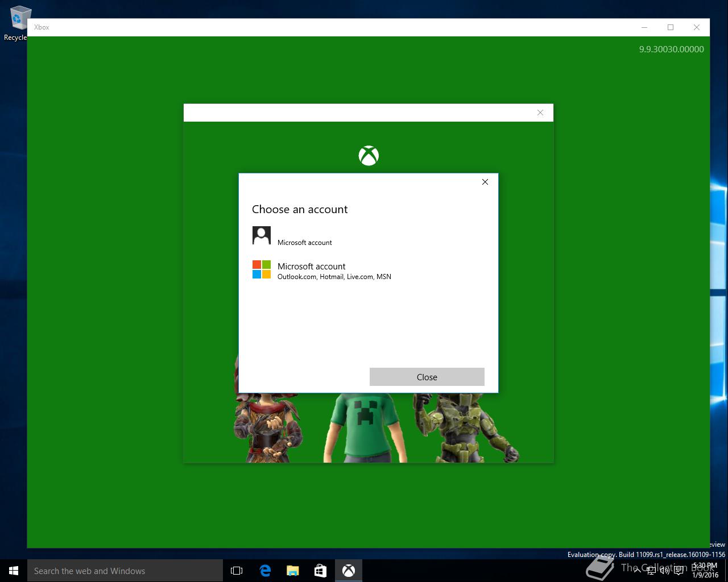Open the network icon in system tray
The image size is (728, 582).
[651, 571]
